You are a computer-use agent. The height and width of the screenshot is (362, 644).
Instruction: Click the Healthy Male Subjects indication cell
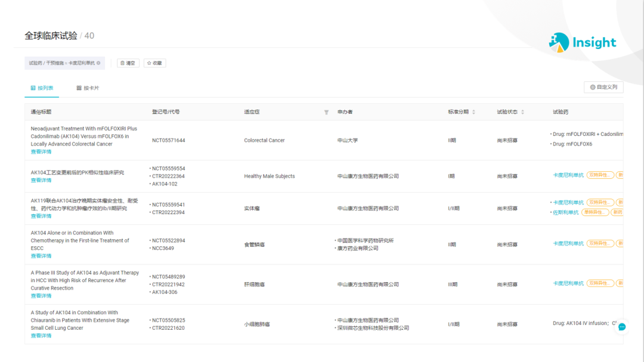(270, 176)
